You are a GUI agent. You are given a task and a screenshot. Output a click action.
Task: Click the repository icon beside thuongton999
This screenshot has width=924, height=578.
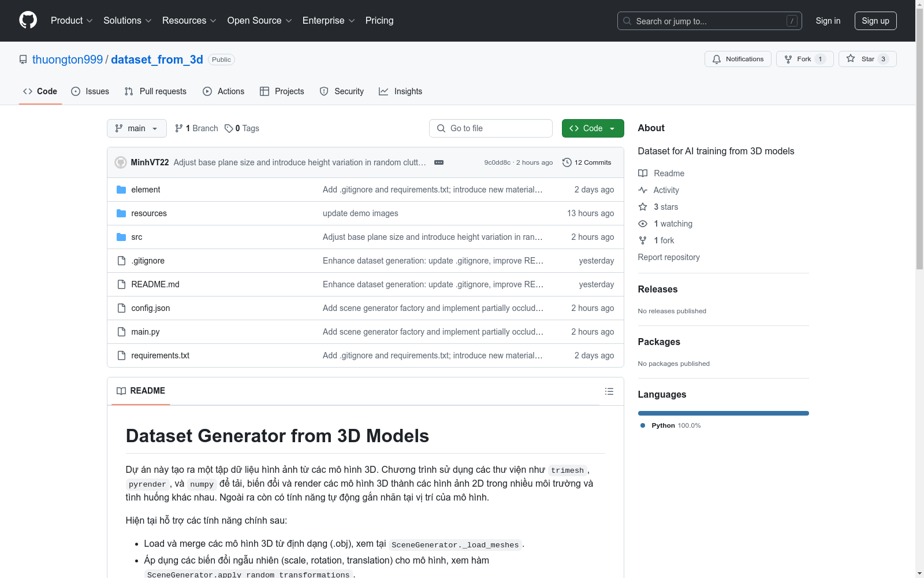pos(23,60)
